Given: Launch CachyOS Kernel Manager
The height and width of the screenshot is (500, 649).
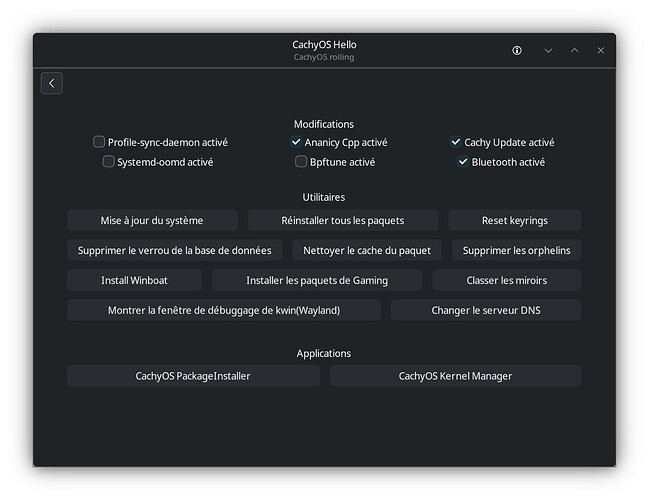Looking at the screenshot, I should point(455,376).
